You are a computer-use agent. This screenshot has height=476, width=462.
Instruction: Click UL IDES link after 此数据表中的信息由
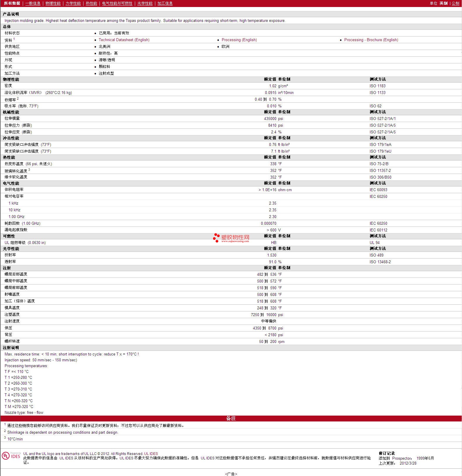pos(66,458)
